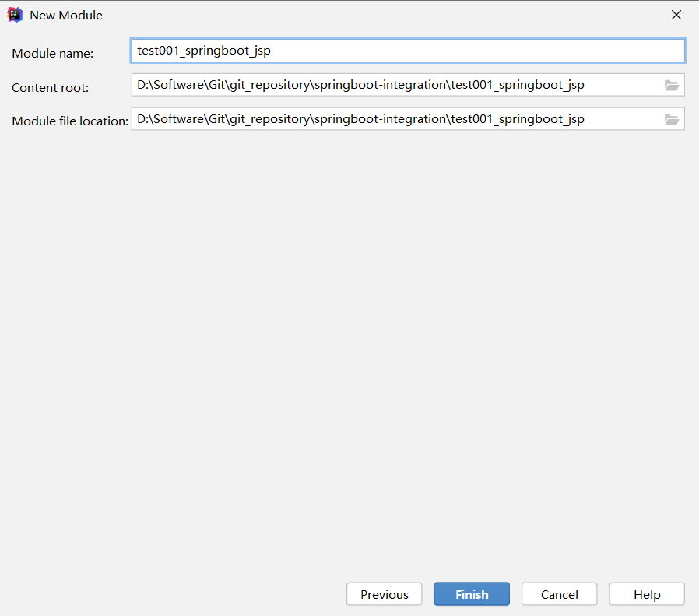Browse folder for Module file location

(x=671, y=120)
